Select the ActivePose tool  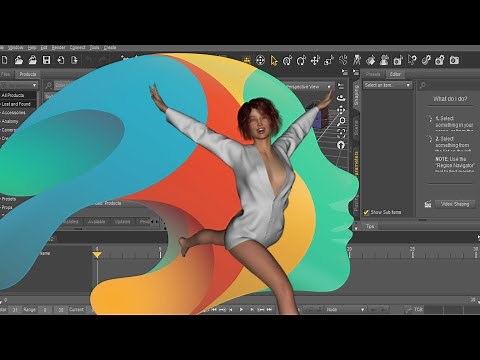click(343, 60)
